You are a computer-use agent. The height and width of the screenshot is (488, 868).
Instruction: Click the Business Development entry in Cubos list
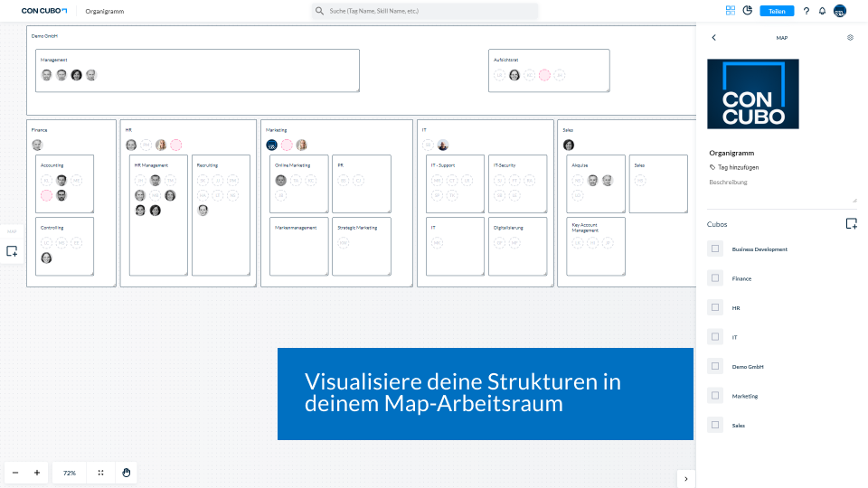[x=759, y=249]
